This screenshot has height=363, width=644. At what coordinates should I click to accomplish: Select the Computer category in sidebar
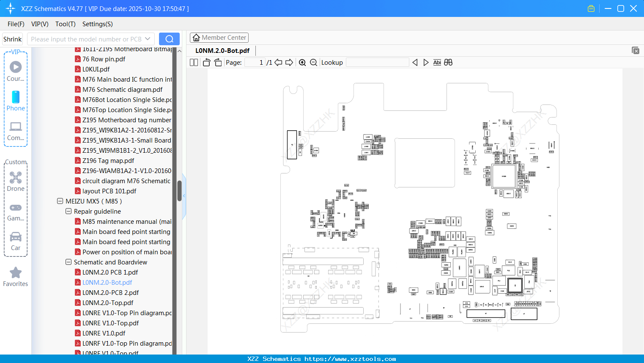pos(16,131)
